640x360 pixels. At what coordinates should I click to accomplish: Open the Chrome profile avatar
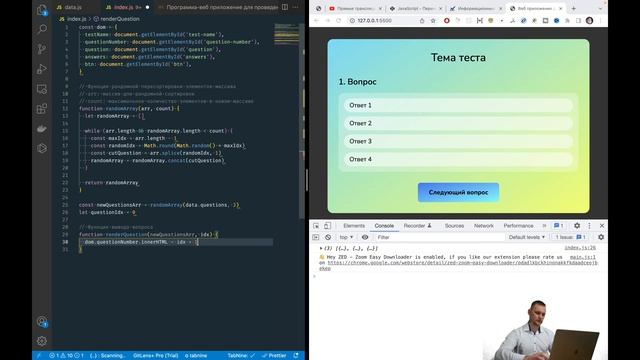pos(589,20)
